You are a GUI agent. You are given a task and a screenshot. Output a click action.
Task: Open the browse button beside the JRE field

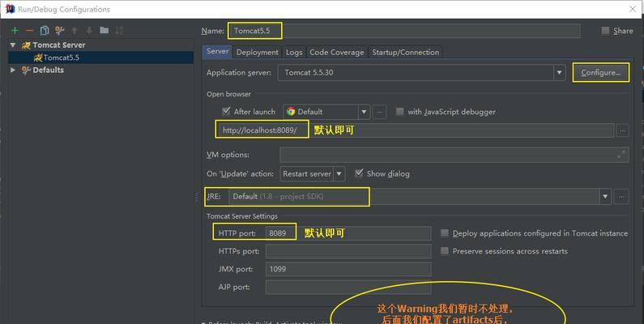pos(621,197)
